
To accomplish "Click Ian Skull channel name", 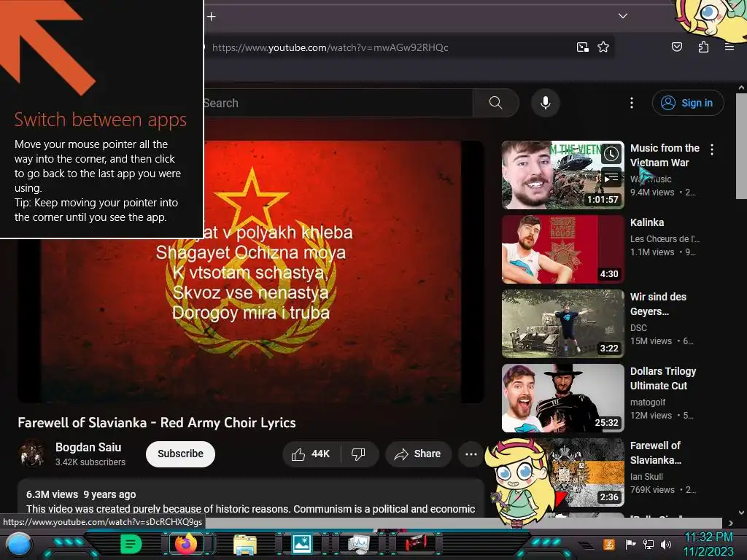I will pos(646,477).
